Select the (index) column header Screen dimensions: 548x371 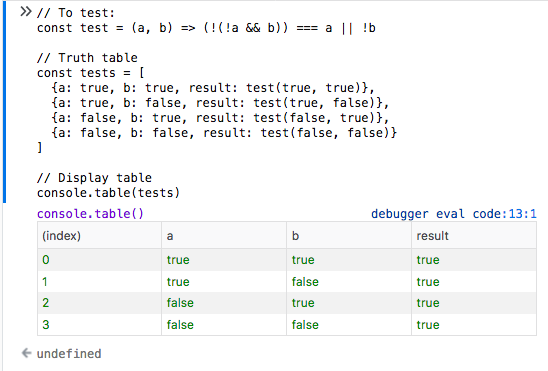(x=99, y=236)
